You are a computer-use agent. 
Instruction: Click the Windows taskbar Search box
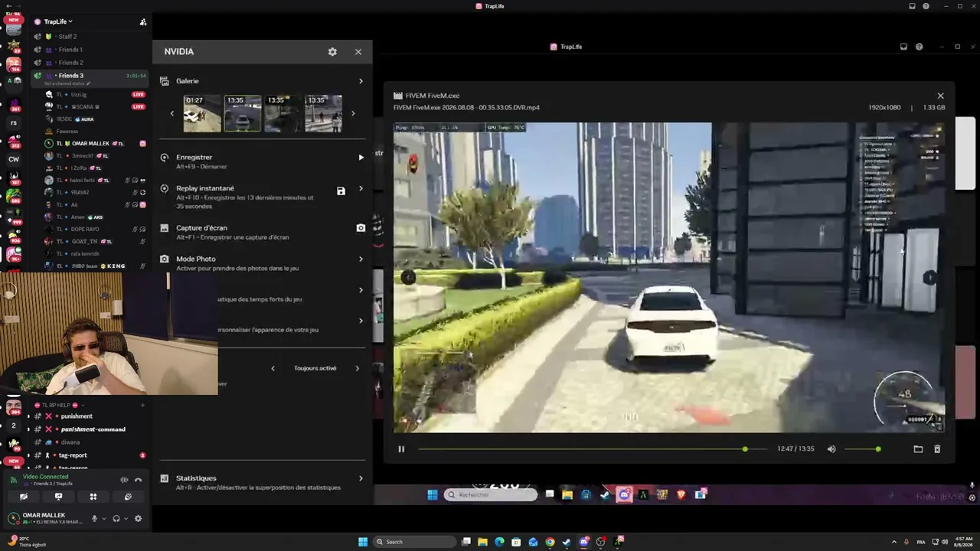[413, 542]
